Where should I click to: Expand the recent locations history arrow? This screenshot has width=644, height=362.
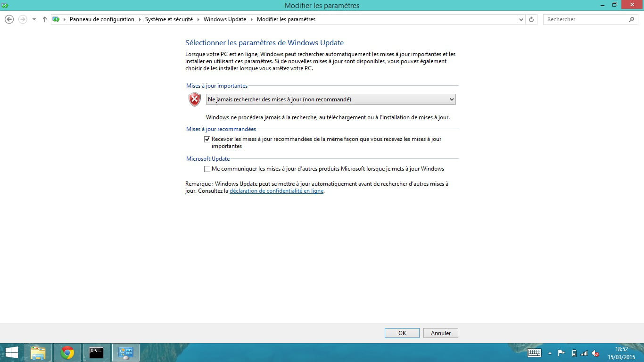pos(34,19)
